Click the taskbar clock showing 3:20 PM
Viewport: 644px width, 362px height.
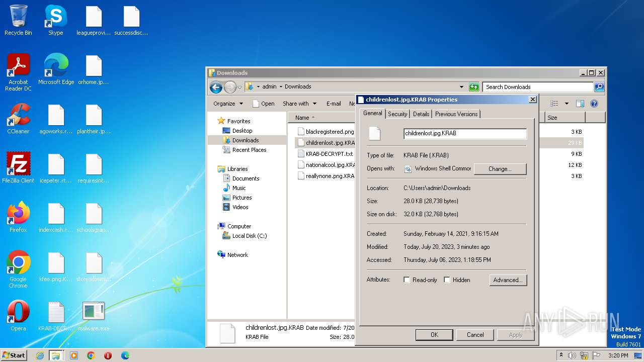[618, 355]
